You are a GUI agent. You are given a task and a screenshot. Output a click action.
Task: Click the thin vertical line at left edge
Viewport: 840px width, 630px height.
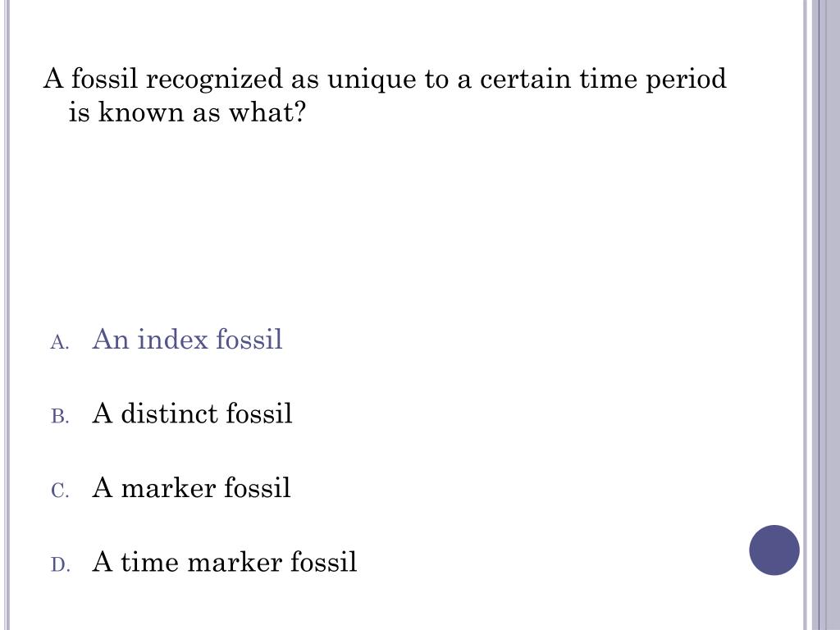pos(7,315)
